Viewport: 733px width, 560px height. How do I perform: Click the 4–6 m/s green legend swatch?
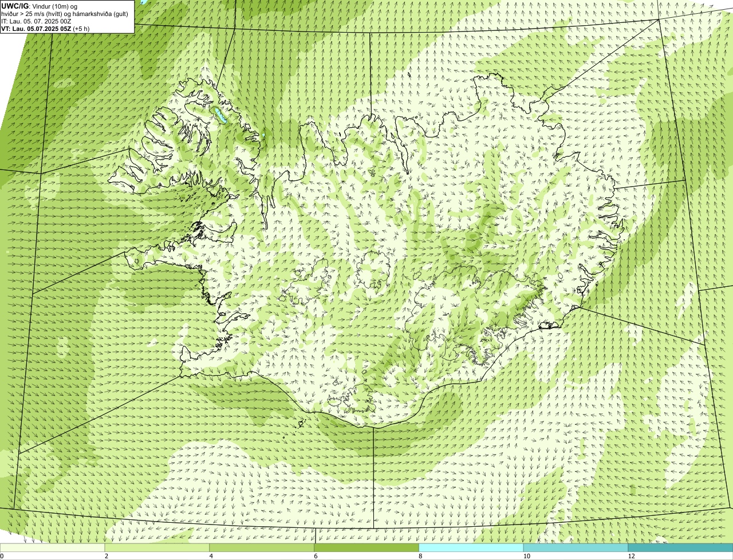pos(262,547)
